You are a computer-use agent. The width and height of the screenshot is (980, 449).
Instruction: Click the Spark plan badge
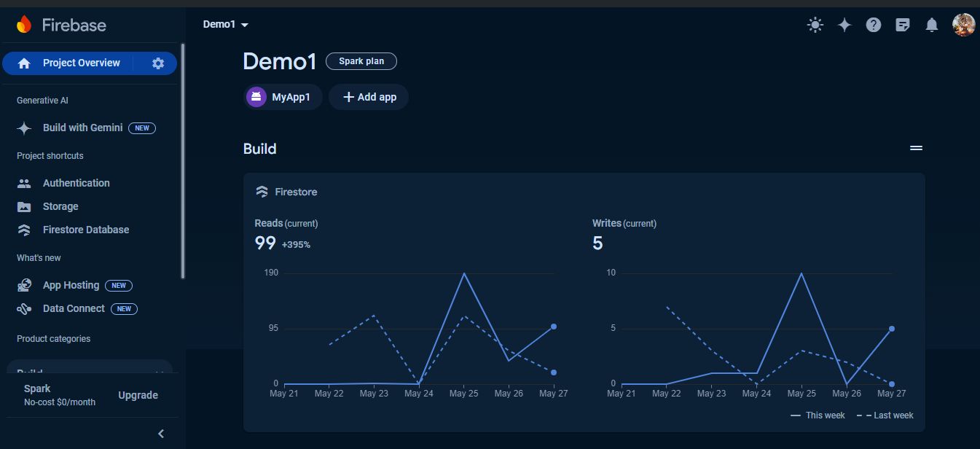(361, 61)
